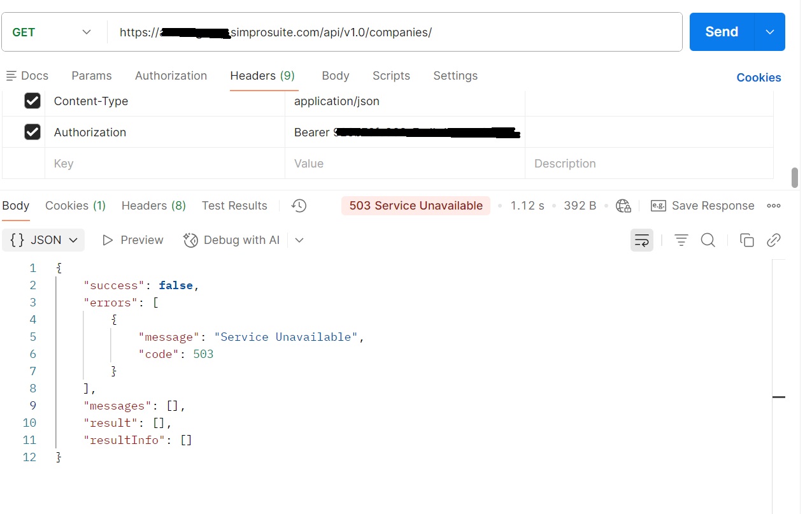Click the 503 Service Unavailable status badge
The height and width of the screenshot is (514, 812).
(416, 206)
